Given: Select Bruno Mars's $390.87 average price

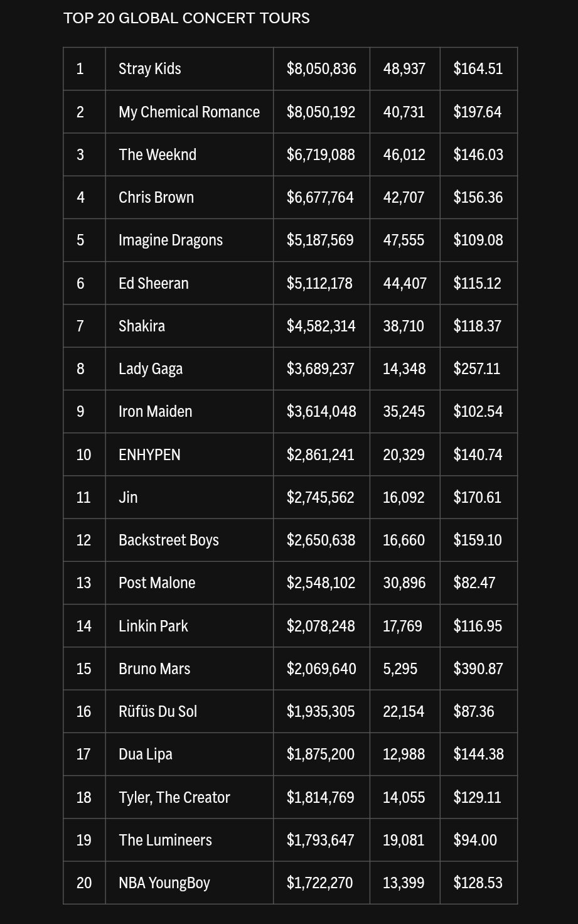Looking at the screenshot, I should pos(478,669).
